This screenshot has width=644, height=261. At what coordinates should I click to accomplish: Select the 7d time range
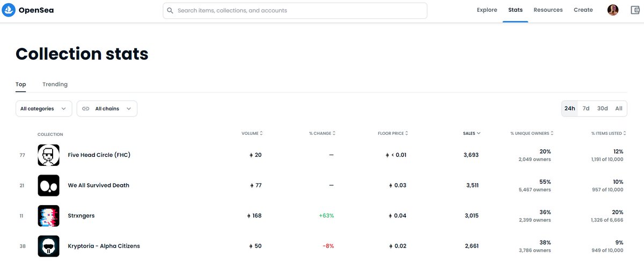pos(586,108)
